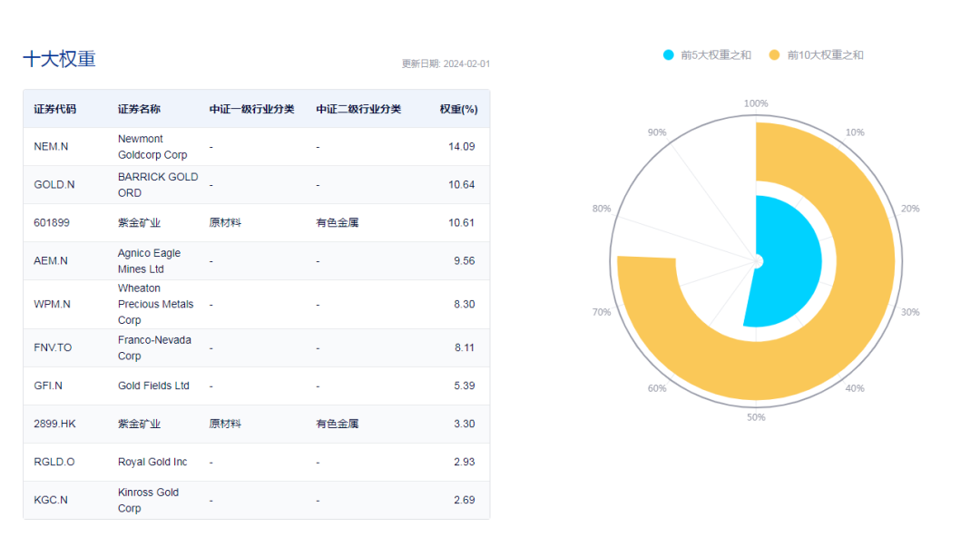This screenshot has width=980, height=547.
Task: Click 原材料 in the 2899.HK row
Action: 225,424
